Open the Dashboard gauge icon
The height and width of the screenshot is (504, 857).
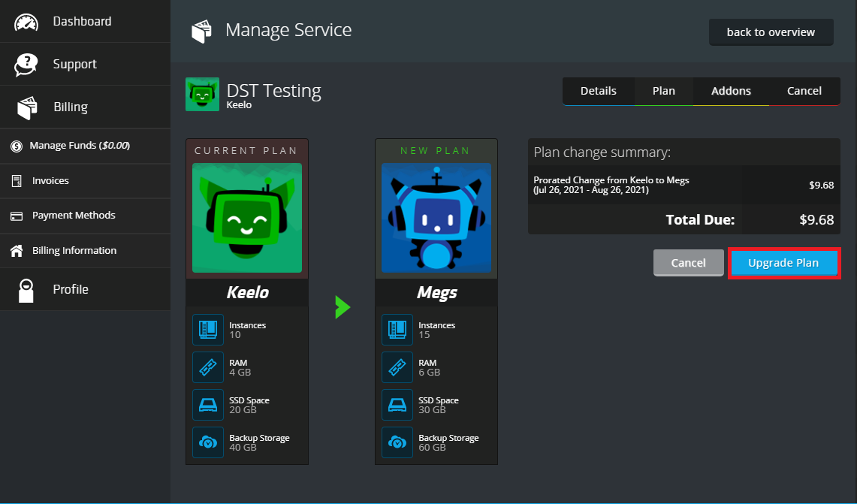tap(26, 22)
